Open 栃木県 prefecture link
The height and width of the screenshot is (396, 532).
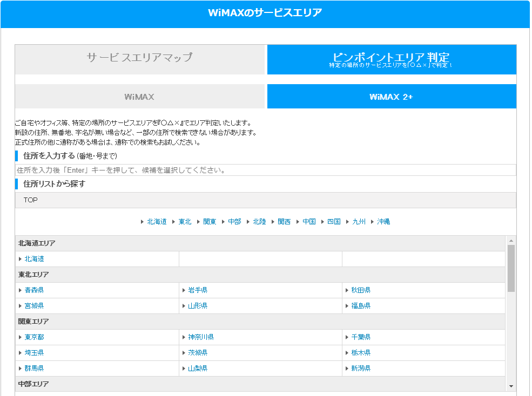coord(361,353)
